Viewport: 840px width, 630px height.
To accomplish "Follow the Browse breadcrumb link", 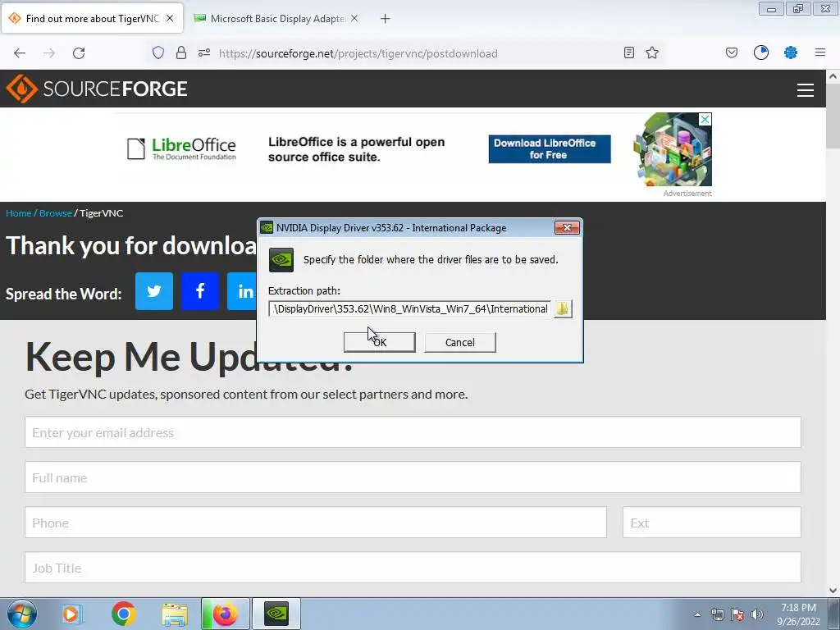I will [x=55, y=212].
